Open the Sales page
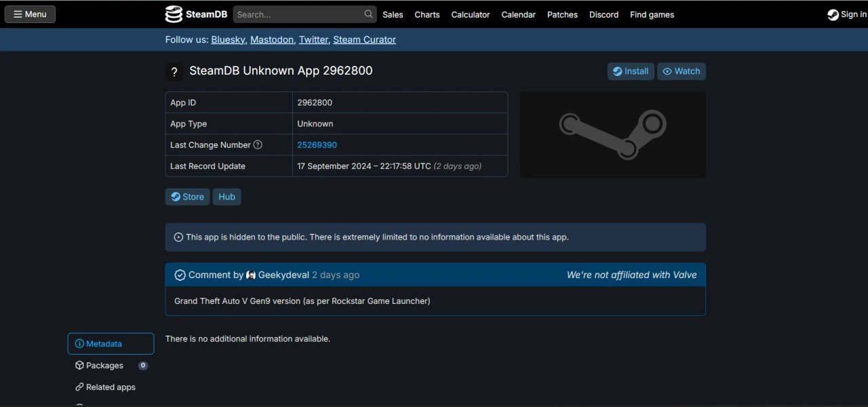 (393, 14)
